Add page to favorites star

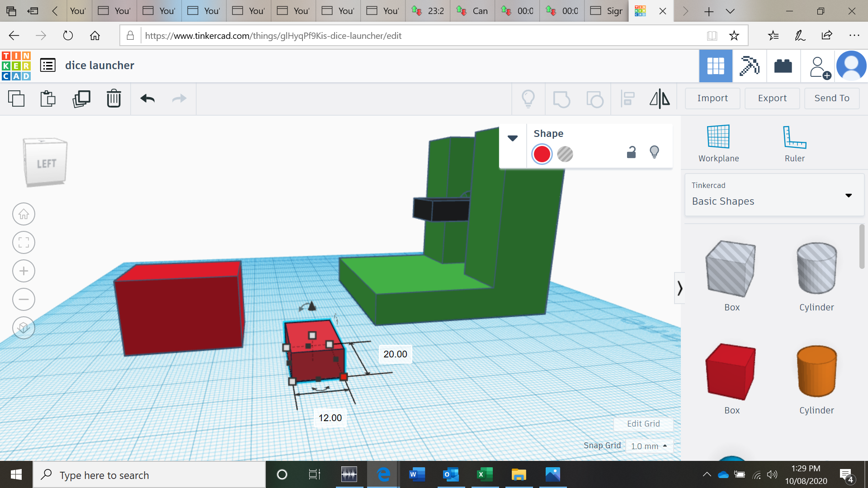point(734,36)
